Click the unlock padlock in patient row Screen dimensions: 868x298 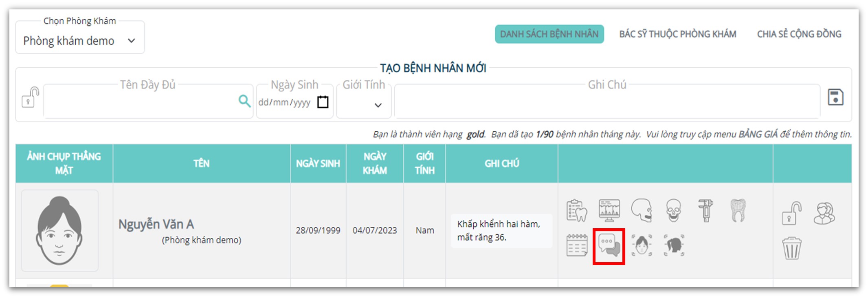792,213
